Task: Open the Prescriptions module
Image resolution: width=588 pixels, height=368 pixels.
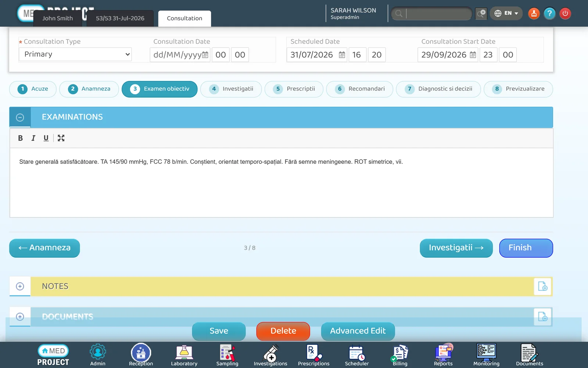Action: coord(313,355)
